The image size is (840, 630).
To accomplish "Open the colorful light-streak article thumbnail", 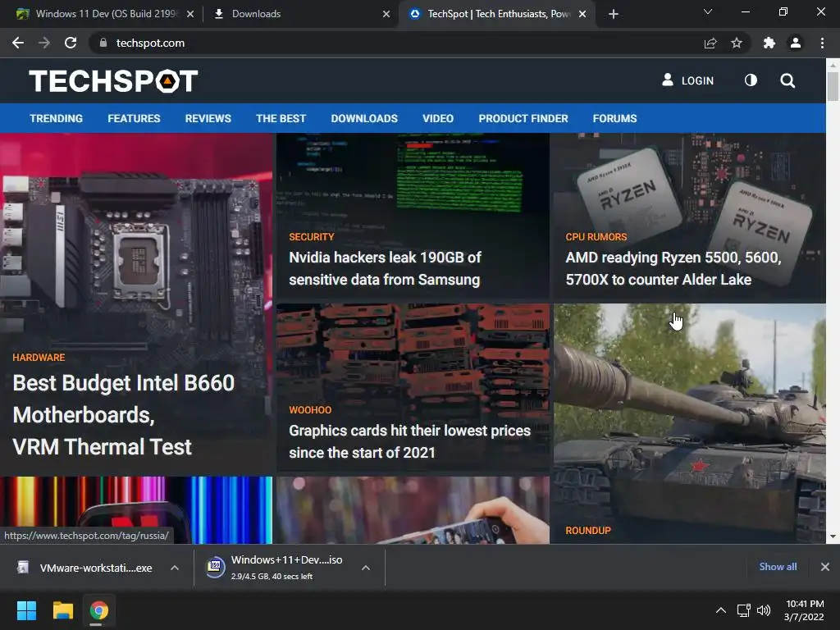I will click(136, 510).
